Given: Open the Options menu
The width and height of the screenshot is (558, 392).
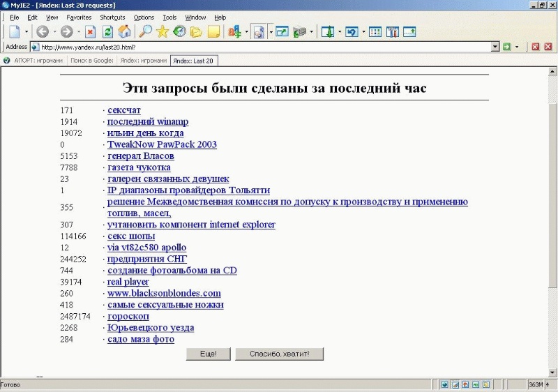Looking at the screenshot, I should (x=144, y=17).
